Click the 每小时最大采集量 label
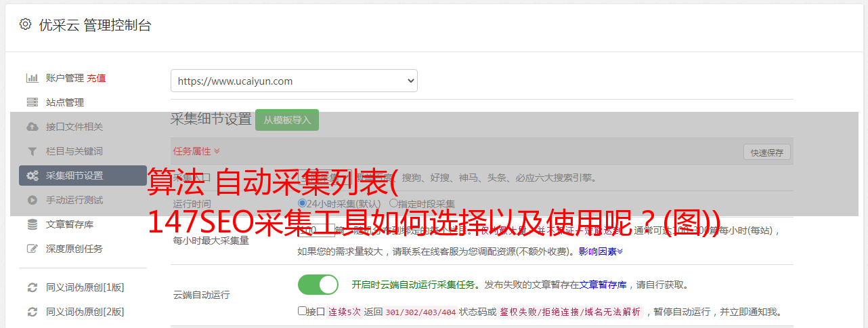Image resolution: width=868 pixels, height=328 pixels. 211,241
